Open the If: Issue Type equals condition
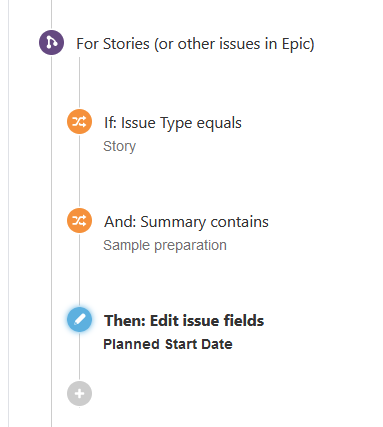 tap(173, 123)
